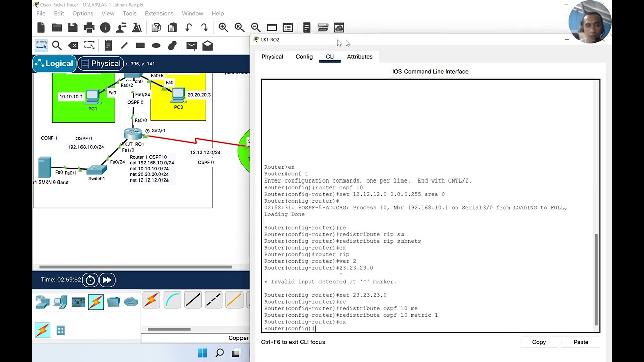Open custom devices dialog icon
The height and width of the screenshot is (362, 644).
click(288, 28)
